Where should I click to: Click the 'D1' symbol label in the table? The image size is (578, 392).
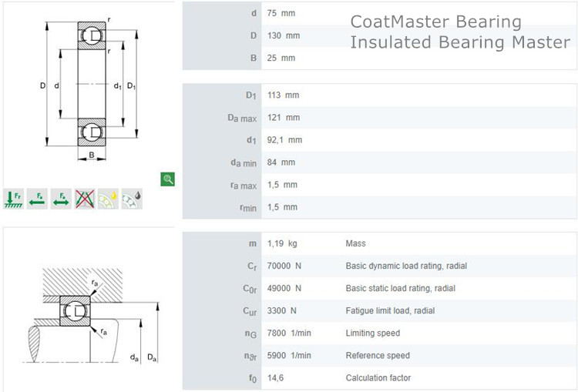click(251, 95)
